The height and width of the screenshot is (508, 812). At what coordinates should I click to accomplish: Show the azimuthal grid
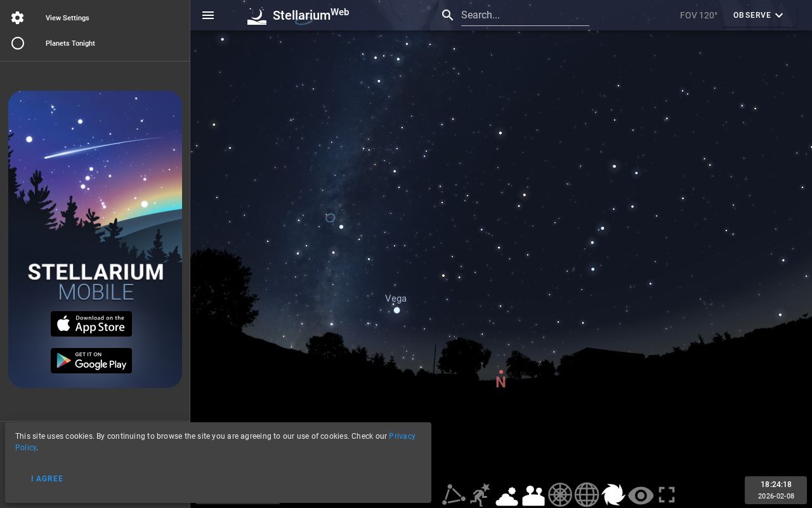click(560, 495)
